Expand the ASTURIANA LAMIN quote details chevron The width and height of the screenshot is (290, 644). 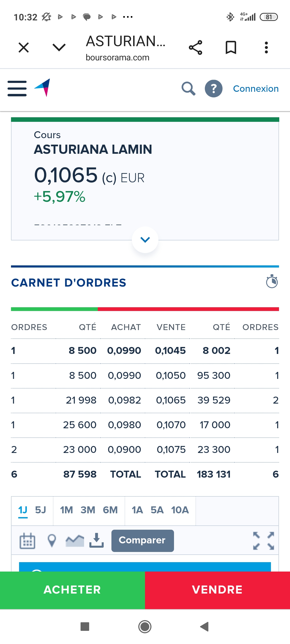145,240
